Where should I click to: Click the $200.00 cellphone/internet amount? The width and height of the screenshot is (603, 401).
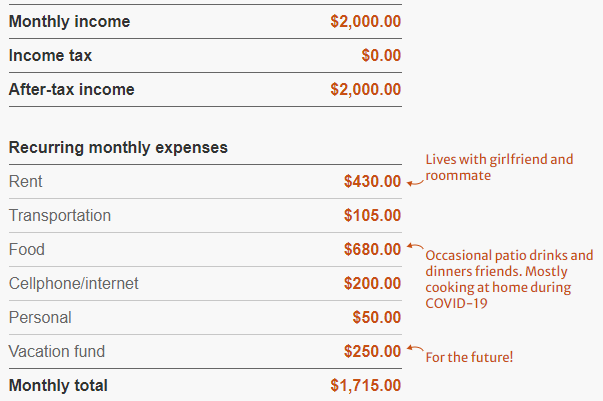click(372, 283)
